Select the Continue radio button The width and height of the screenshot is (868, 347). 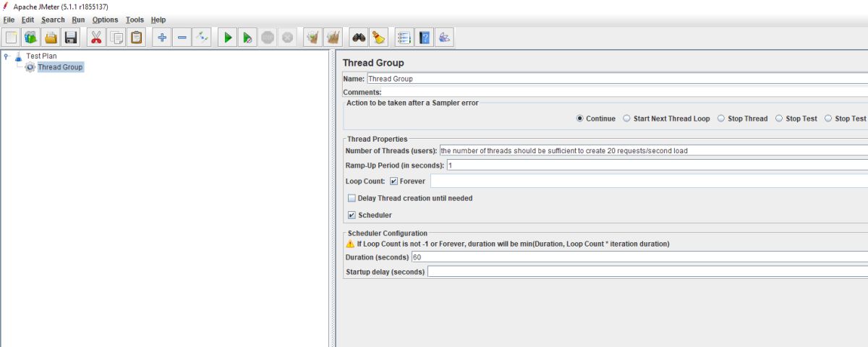coord(580,119)
